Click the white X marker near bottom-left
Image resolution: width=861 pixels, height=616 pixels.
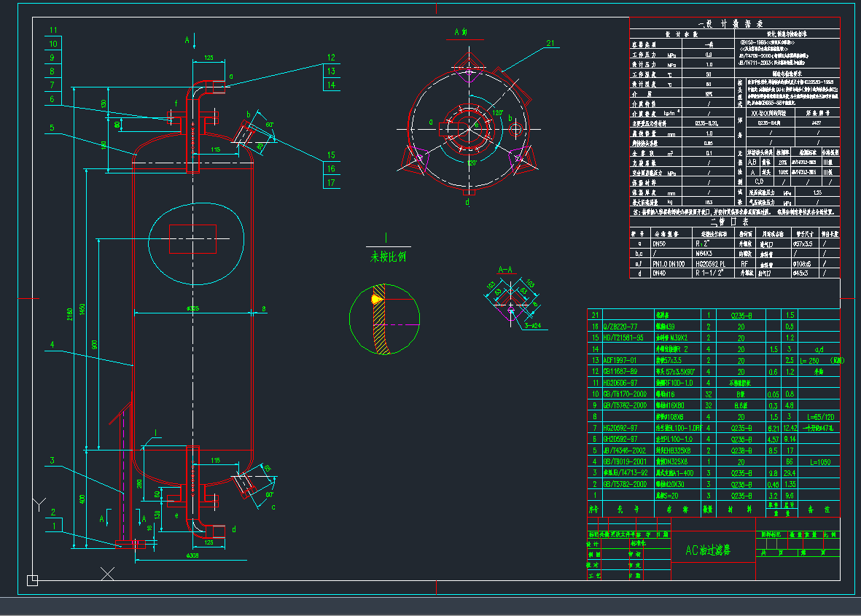[107, 574]
